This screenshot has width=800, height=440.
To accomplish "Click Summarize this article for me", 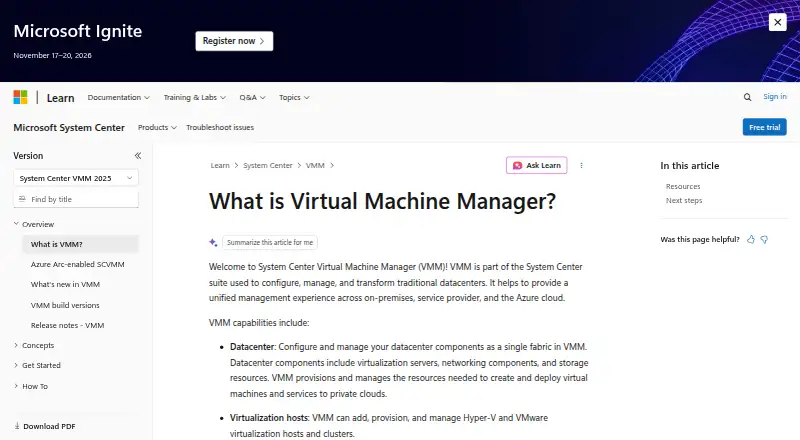I will click(270, 242).
